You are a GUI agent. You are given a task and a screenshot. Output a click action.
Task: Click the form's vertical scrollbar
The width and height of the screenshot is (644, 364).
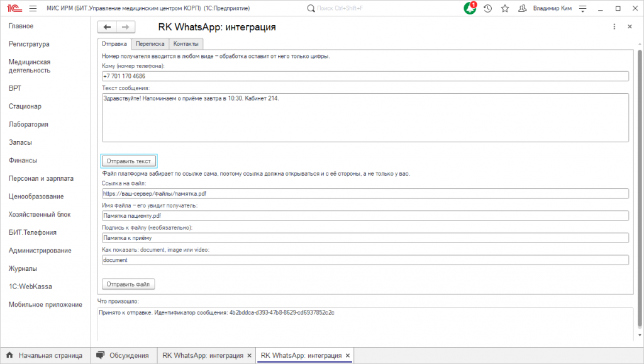pos(640,188)
